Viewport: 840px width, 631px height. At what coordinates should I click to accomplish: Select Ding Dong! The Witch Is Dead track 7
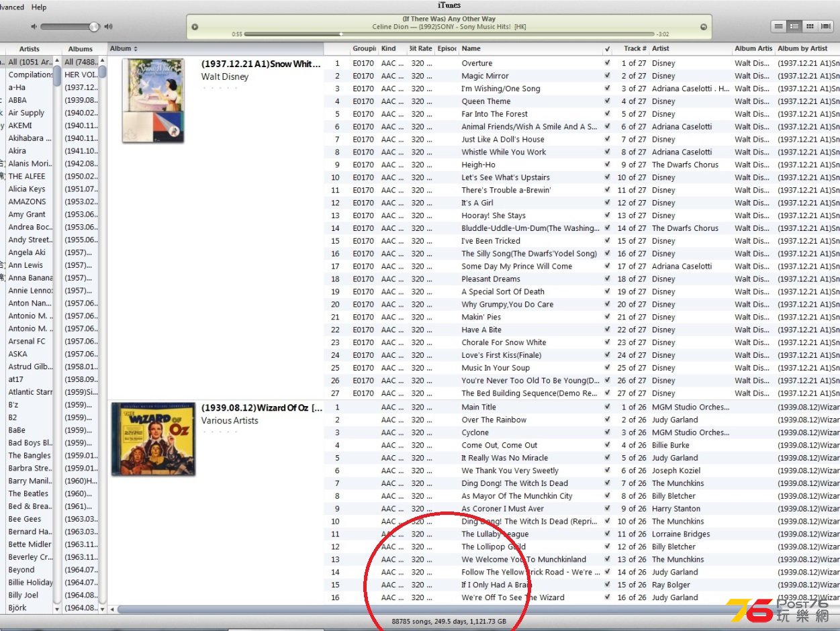pos(514,483)
